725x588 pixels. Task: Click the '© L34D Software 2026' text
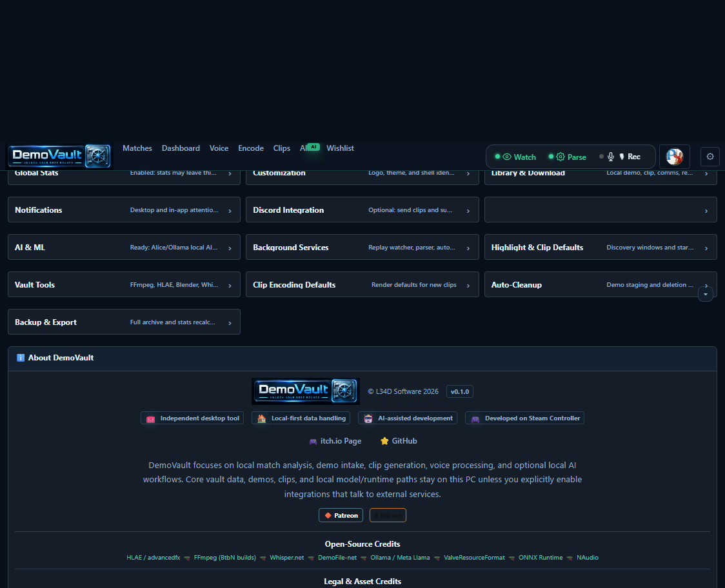click(403, 391)
